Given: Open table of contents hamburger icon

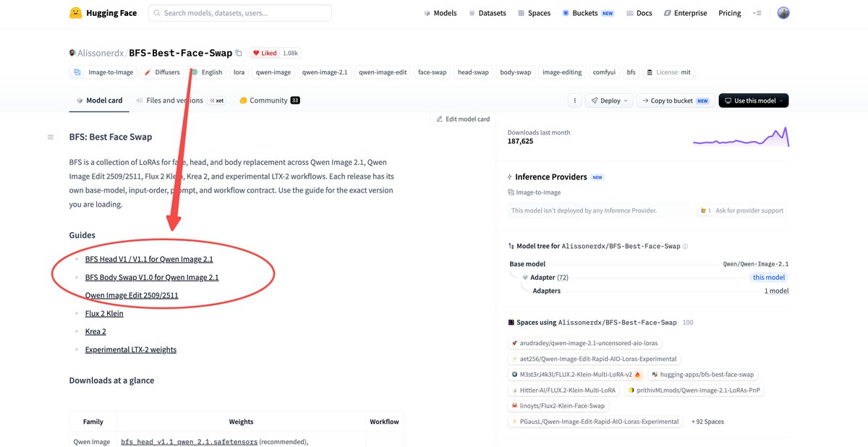Looking at the screenshot, I should pos(50,137).
